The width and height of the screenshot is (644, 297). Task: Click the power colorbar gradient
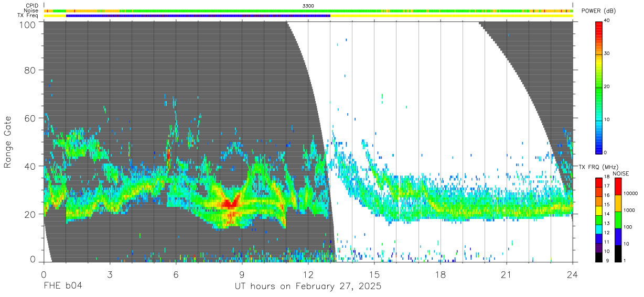click(598, 87)
